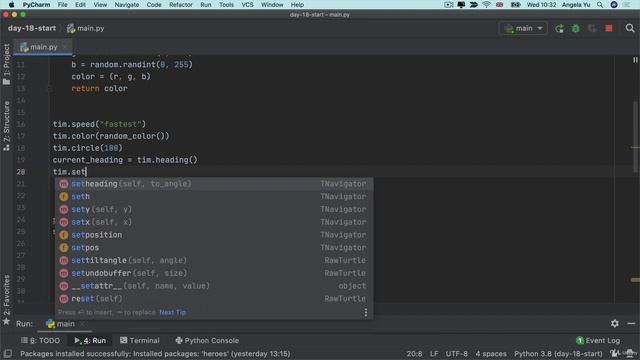The image size is (640, 360).
Task: Open Python 3.8 interpreter selector
Action: (x=558, y=354)
